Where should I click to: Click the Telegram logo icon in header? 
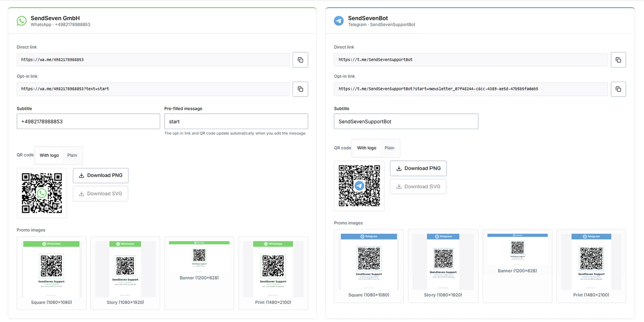pos(339,21)
